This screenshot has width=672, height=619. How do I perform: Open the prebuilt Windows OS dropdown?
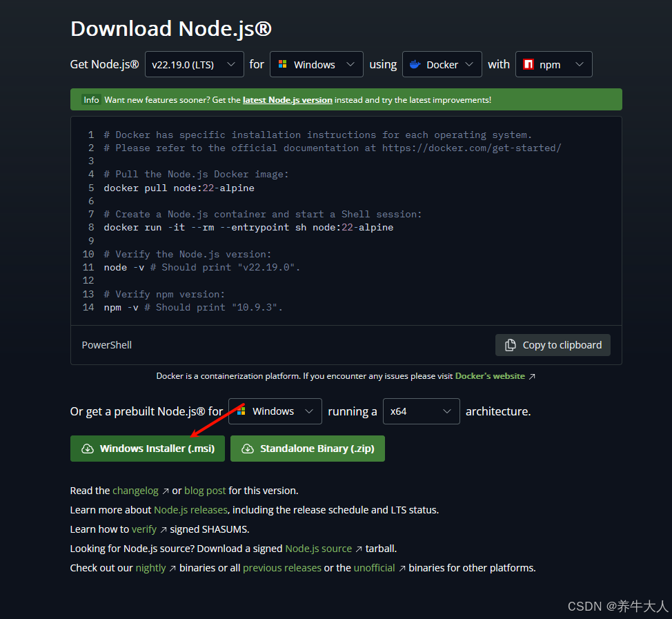click(275, 411)
